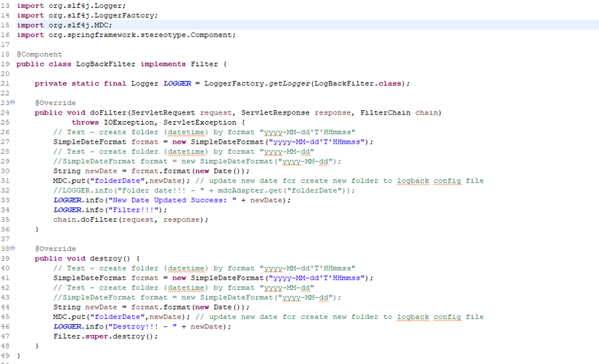Click line number 15 in gutter

(5, 25)
